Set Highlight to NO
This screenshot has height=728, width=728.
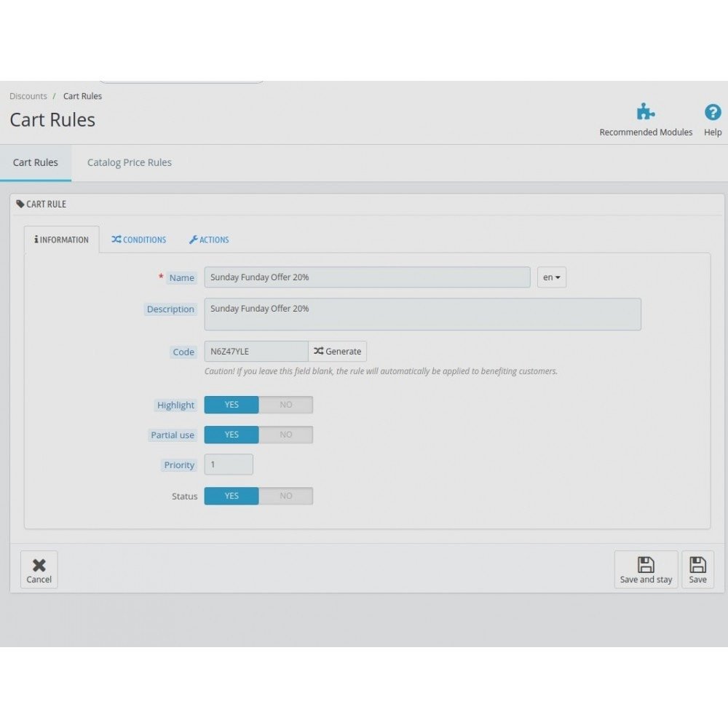pos(286,405)
